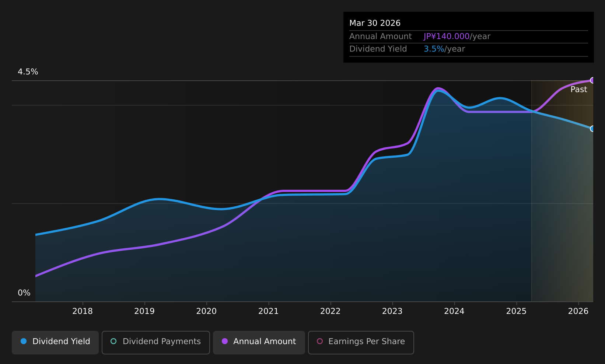Click the pink Earnings Per Share circle
The width and height of the screenshot is (605, 364).
pyautogui.click(x=320, y=341)
